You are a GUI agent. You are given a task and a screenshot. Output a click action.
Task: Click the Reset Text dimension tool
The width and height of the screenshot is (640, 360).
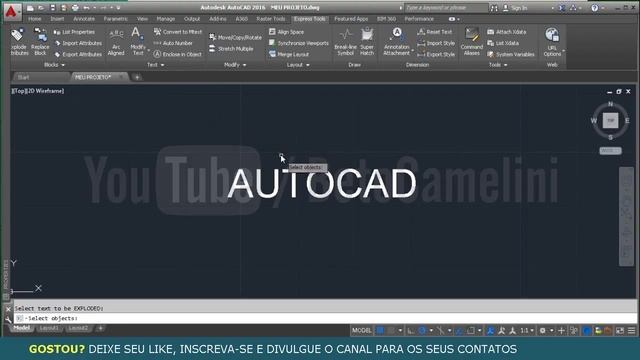435,32
